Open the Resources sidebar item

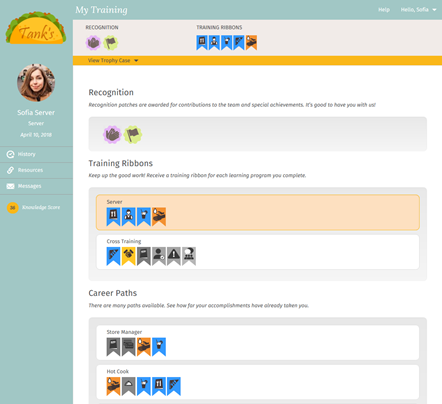pyautogui.click(x=36, y=170)
